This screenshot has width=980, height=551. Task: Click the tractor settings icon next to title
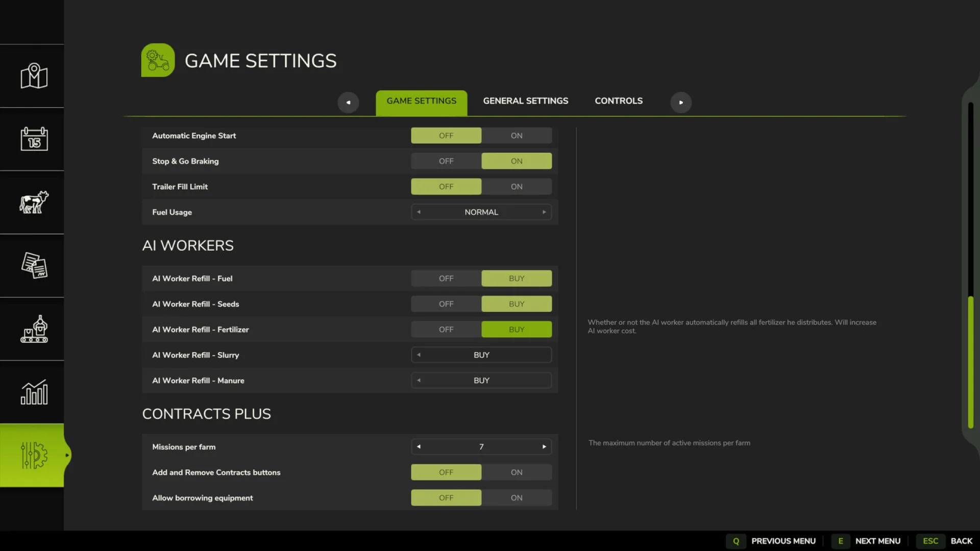pos(158,60)
